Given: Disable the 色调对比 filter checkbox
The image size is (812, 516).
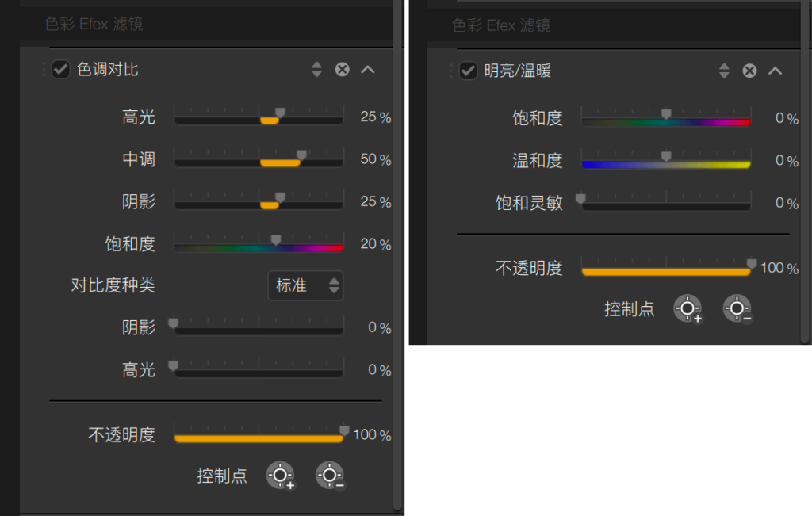Looking at the screenshot, I should 60,70.
